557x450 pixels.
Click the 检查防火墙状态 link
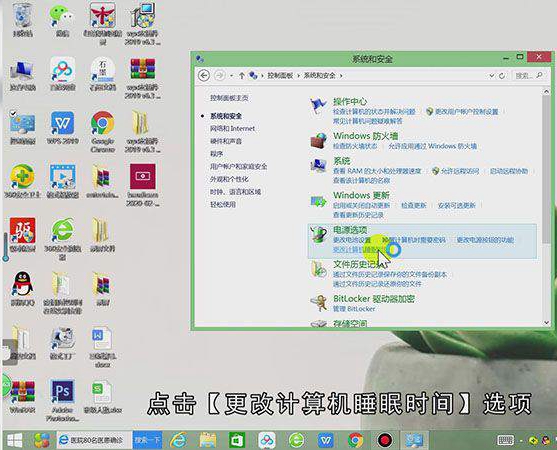[x=355, y=146]
